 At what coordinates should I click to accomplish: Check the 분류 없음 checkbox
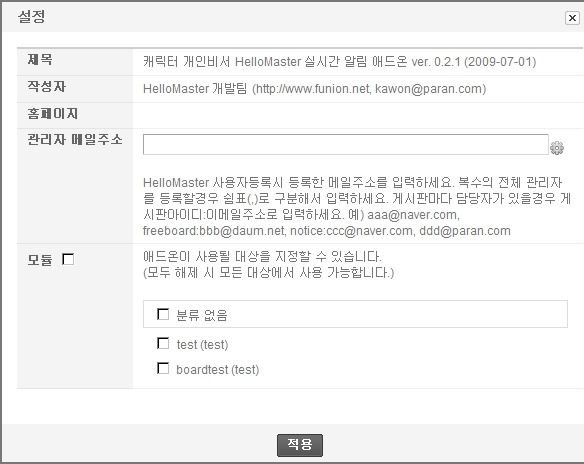click(x=163, y=314)
